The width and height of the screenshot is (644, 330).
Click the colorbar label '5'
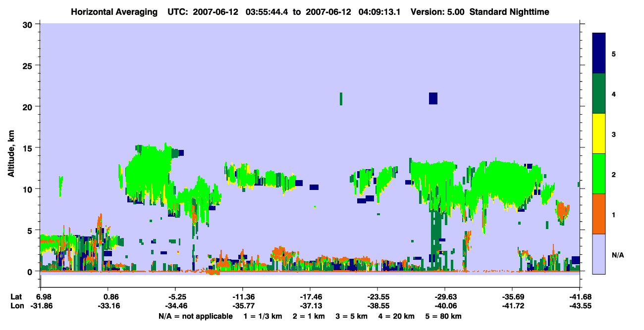pos(613,54)
